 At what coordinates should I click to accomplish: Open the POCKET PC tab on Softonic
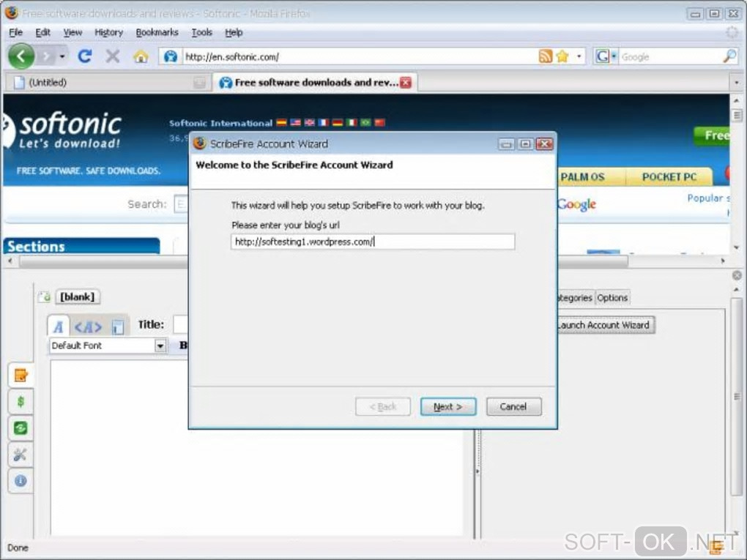click(x=669, y=176)
